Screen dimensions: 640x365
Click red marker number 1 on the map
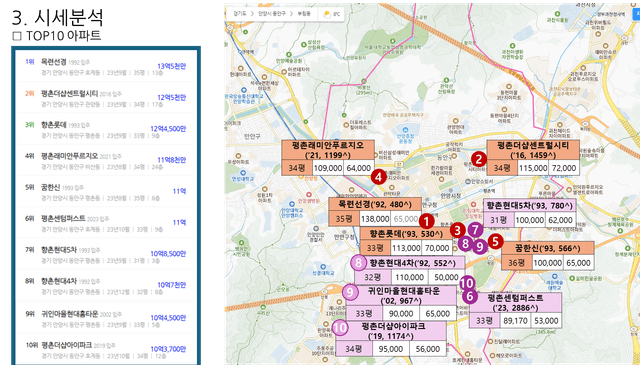[427, 222]
